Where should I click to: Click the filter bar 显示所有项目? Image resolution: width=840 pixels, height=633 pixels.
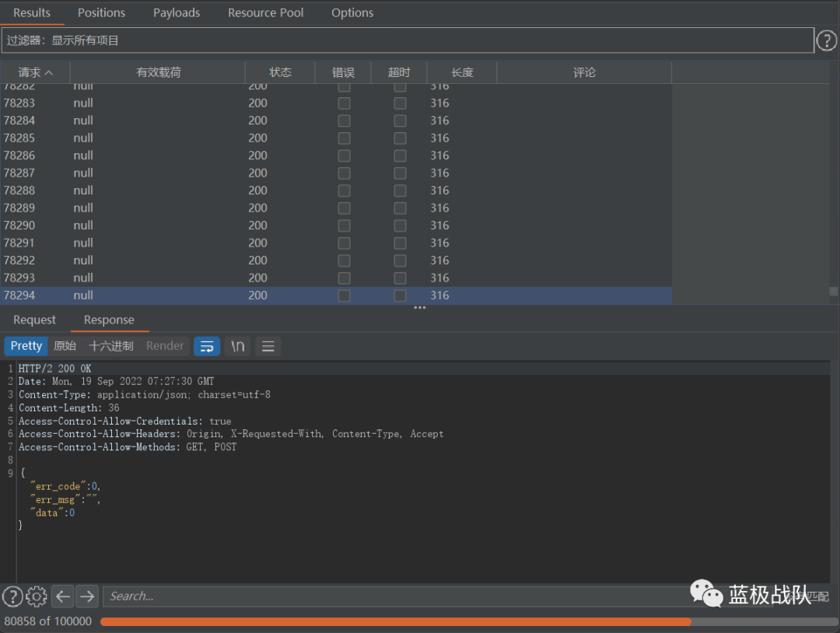pos(407,40)
